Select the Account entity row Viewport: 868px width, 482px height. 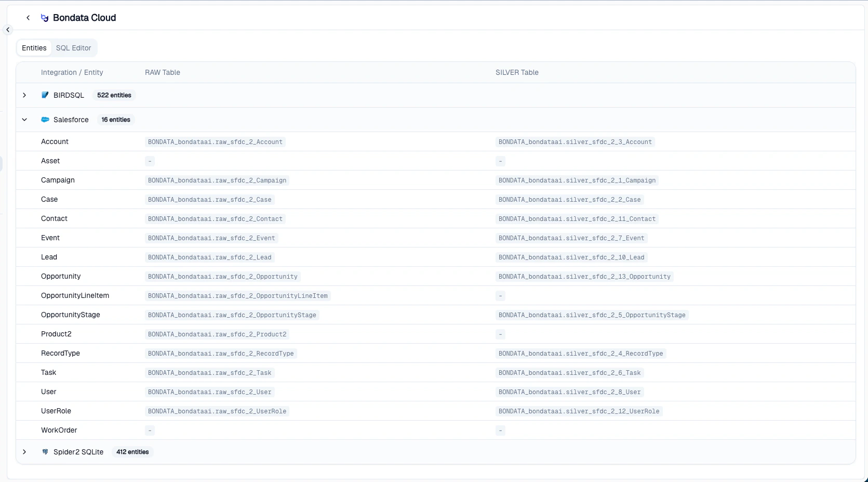click(x=436, y=141)
